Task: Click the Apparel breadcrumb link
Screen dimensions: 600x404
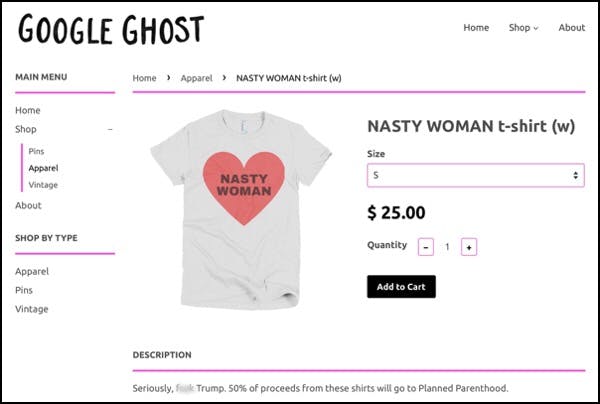Action: click(196, 78)
